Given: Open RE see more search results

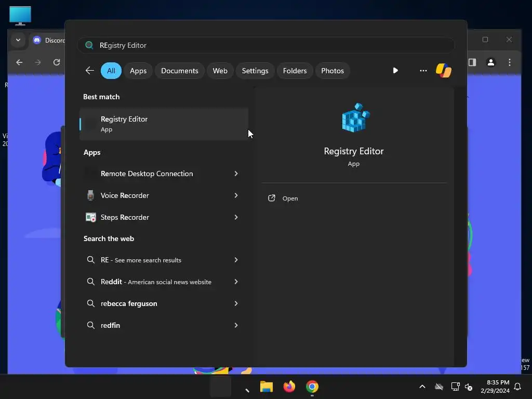Looking at the screenshot, I should point(141,260).
